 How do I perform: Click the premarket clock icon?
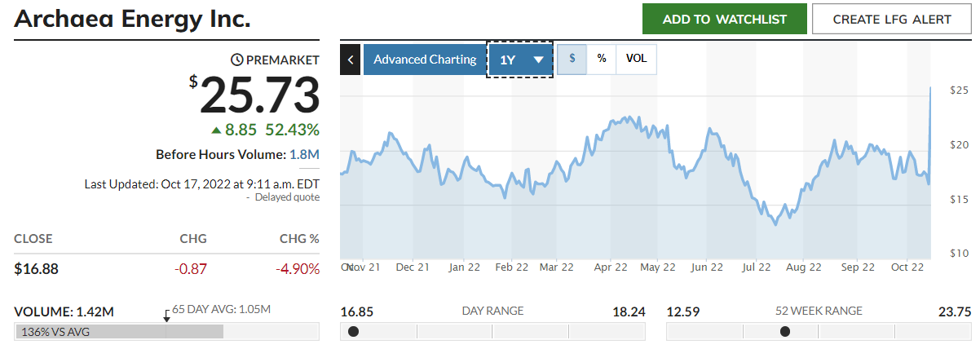237,60
